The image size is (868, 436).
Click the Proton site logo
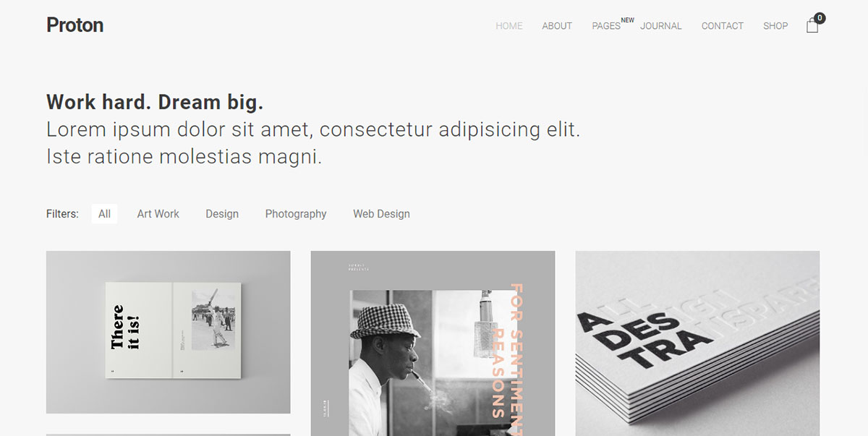point(75,25)
